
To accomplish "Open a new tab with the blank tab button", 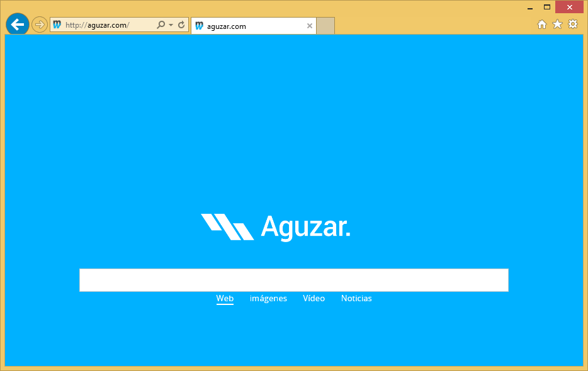I will point(325,26).
